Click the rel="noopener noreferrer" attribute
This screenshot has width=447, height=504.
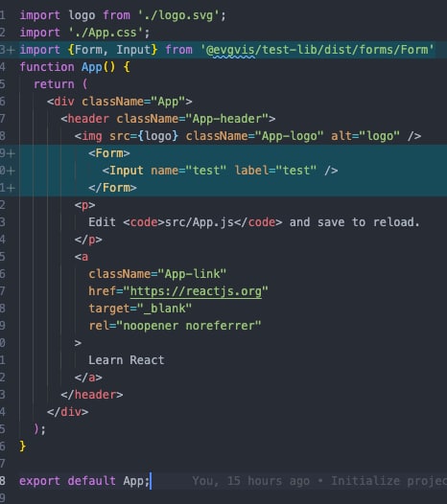[x=175, y=326]
